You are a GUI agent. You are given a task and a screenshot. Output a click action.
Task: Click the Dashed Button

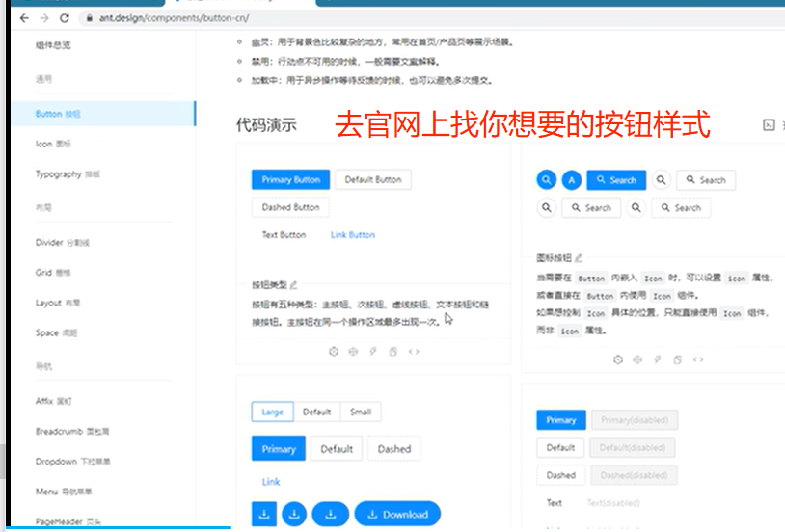tap(290, 207)
